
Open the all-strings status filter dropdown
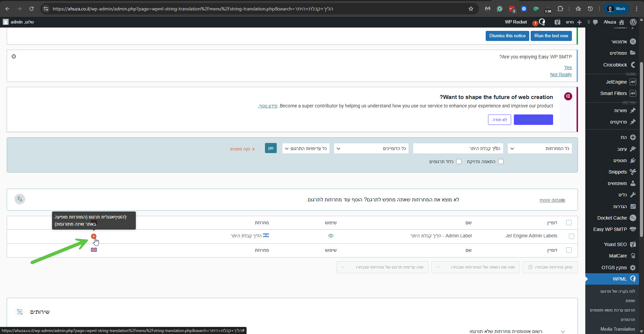(x=540, y=148)
